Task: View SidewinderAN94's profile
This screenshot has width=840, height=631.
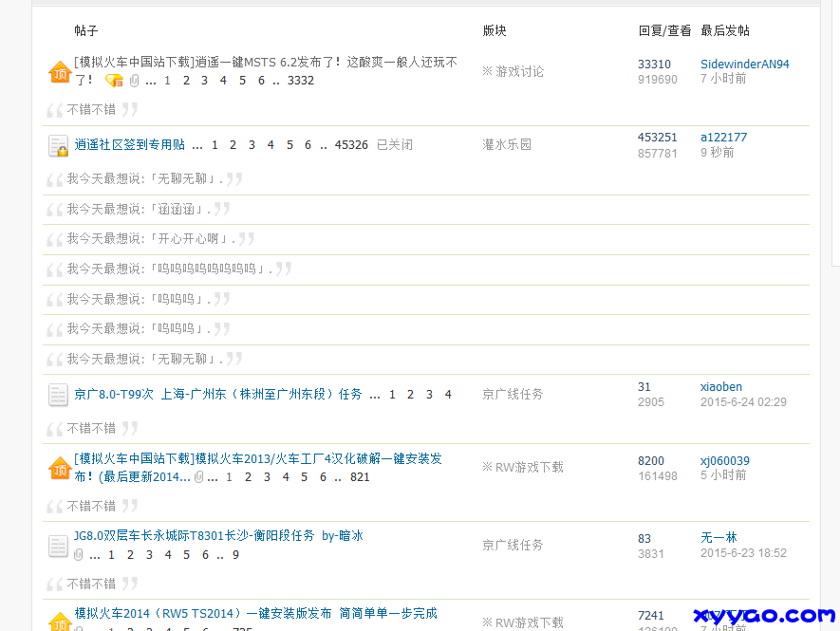Action: pos(744,64)
